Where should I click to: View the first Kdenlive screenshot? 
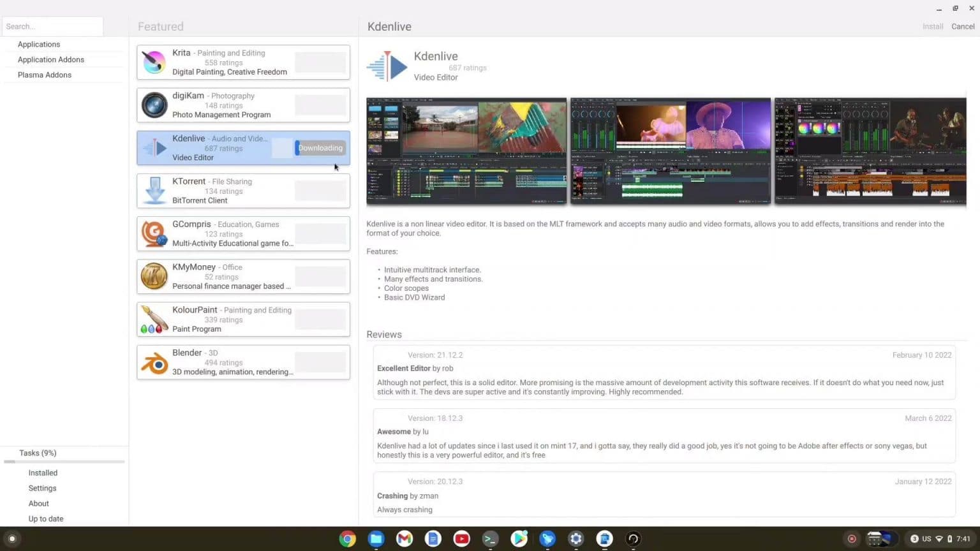point(466,151)
